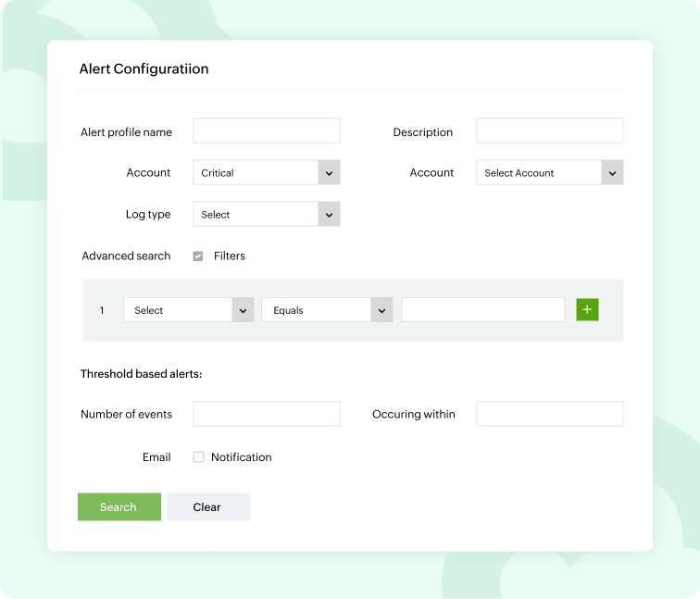700x599 pixels.
Task: Expand the Log type Select dropdown
Action: (x=267, y=214)
